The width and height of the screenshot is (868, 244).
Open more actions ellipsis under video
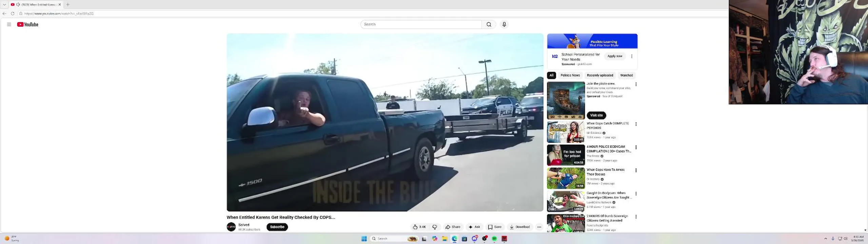(539, 227)
